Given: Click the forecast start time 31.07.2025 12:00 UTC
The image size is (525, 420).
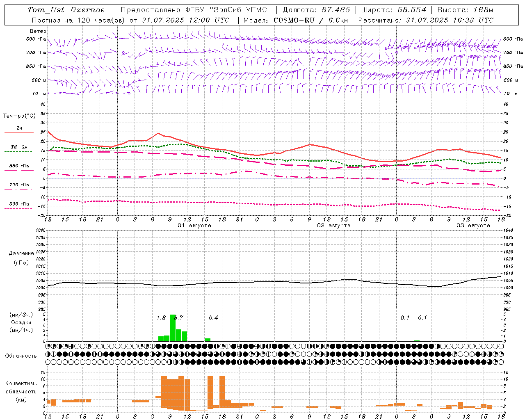Looking at the screenshot, I should 185,20.
